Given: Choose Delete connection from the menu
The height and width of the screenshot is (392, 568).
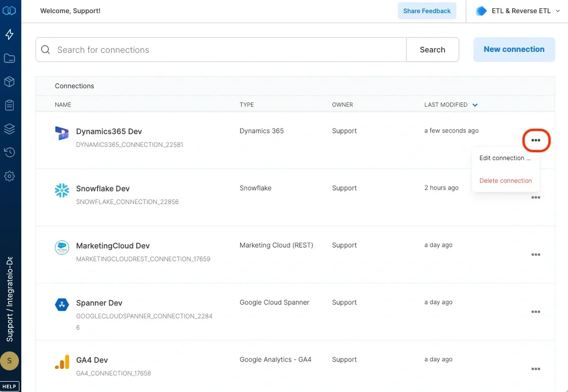Looking at the screenshot, I should (506, 181).
